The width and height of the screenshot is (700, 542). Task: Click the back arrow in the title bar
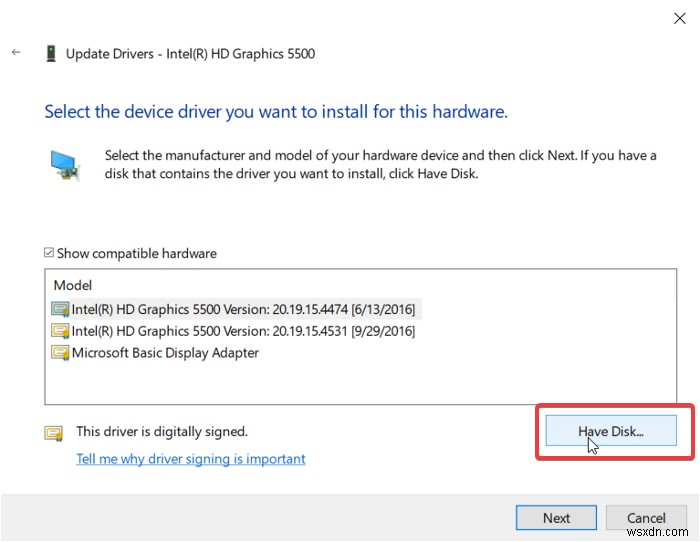(16, 53)
